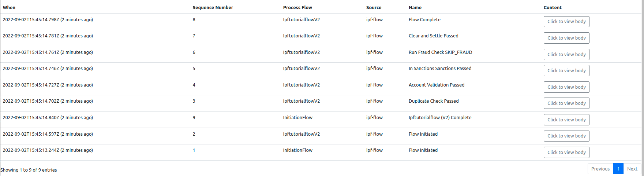View body of Clear and Settle Passed
Viewport: 644px width, 176px height.
[566, 38]
